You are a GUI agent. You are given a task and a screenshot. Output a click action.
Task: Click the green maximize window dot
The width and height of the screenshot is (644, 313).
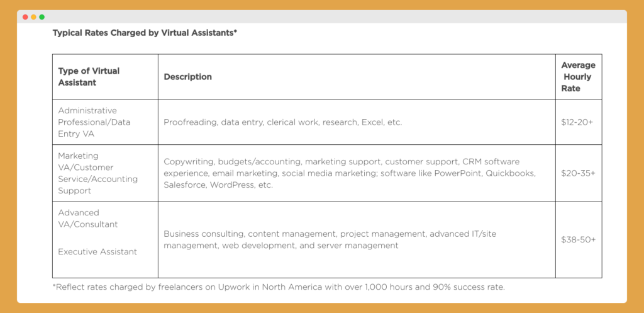coord(42,17)
